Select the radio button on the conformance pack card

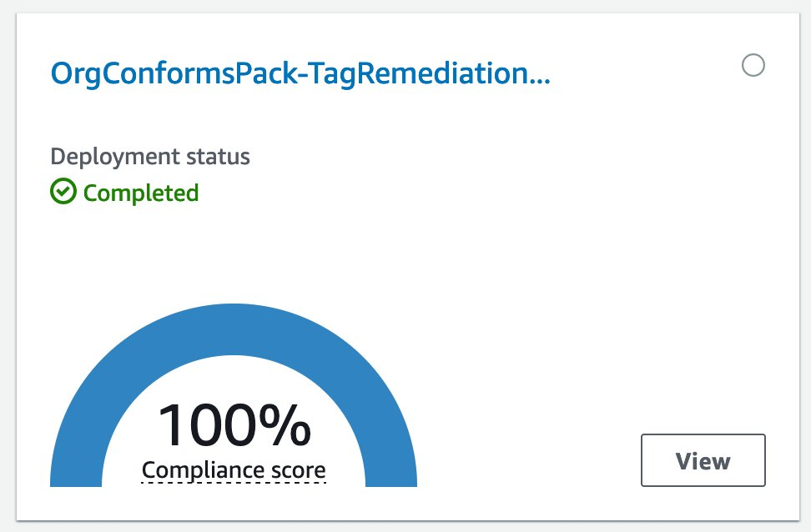[x=753, y=65]
